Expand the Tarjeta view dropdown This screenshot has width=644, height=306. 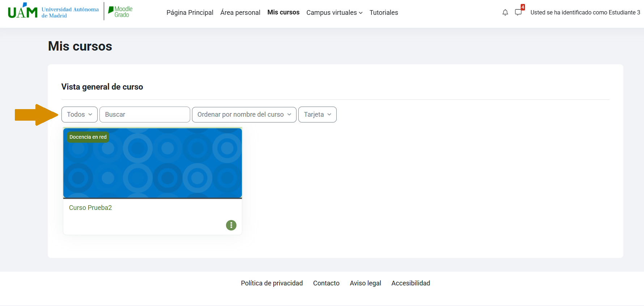(317, 115)
